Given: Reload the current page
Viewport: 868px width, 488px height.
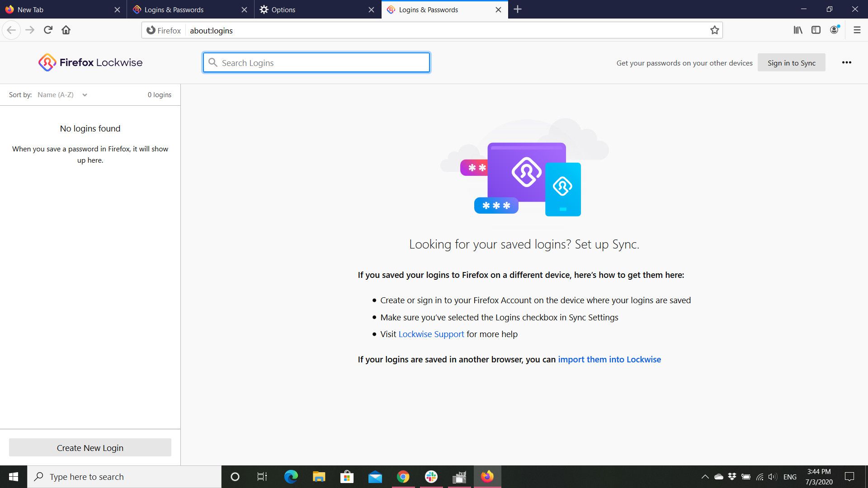Looking at the screenshot, I should click(48, 30).
